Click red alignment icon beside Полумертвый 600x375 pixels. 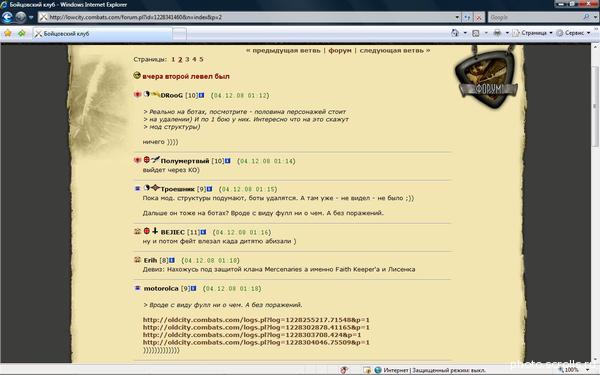(147, 160)
